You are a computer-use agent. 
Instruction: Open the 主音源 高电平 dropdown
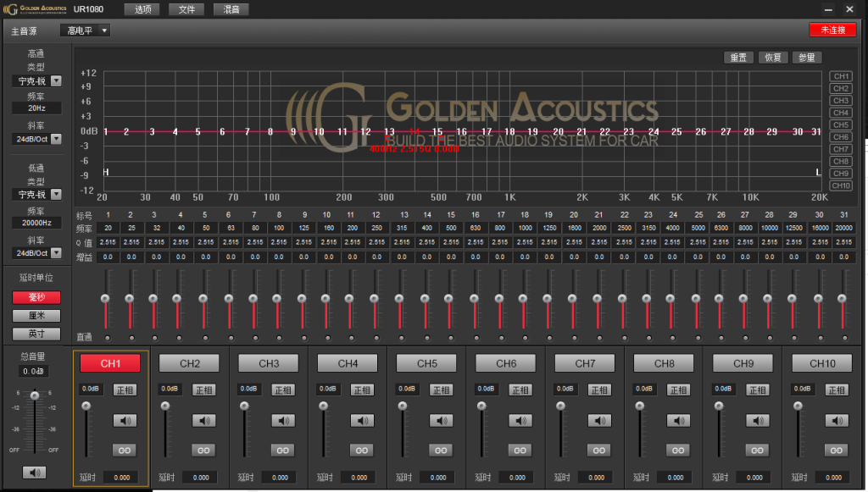point(86,30)
